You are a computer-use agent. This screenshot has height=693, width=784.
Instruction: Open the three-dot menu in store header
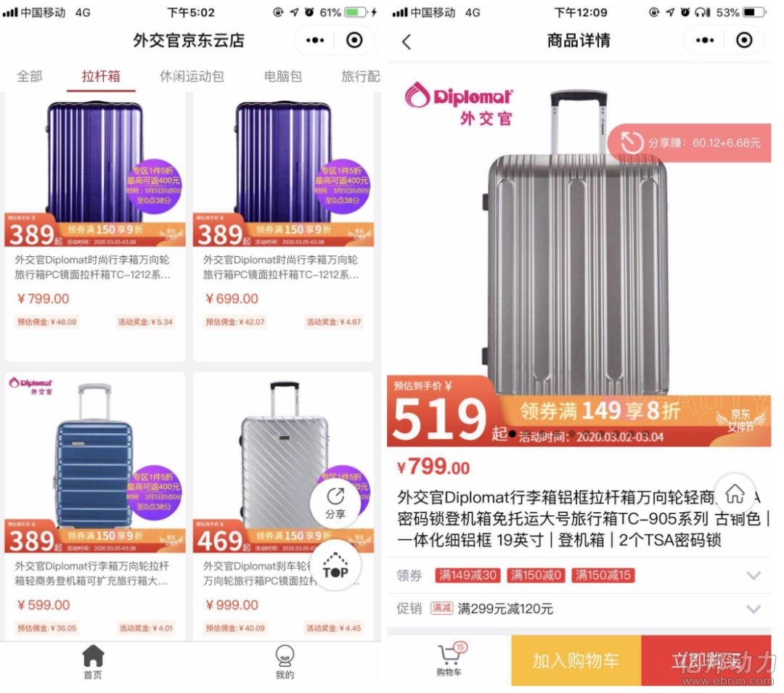tap(315, 40)
